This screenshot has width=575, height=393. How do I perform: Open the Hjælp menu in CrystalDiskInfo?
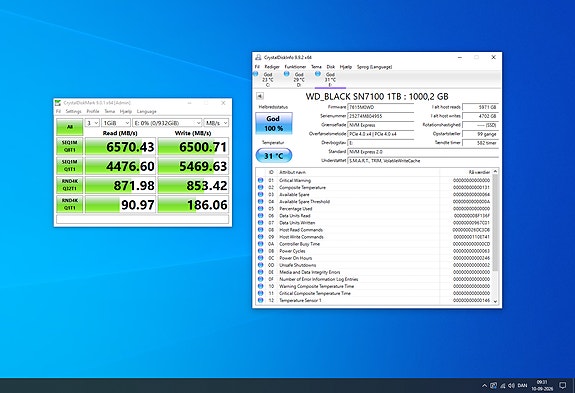[x=345, y=67]
